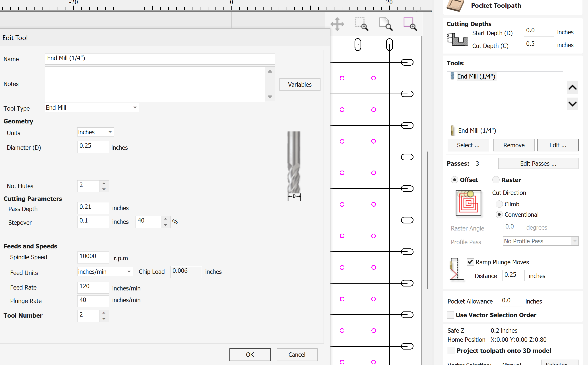Uncheck Ramp Plunge Moves
588x365 pixels.
470,262
